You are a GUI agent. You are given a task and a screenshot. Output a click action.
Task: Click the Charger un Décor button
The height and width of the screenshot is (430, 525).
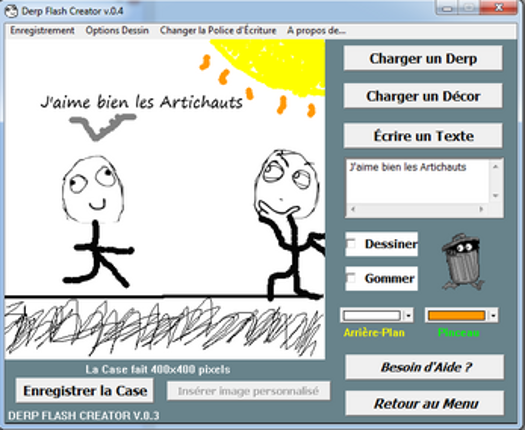(x=423, y=96)
